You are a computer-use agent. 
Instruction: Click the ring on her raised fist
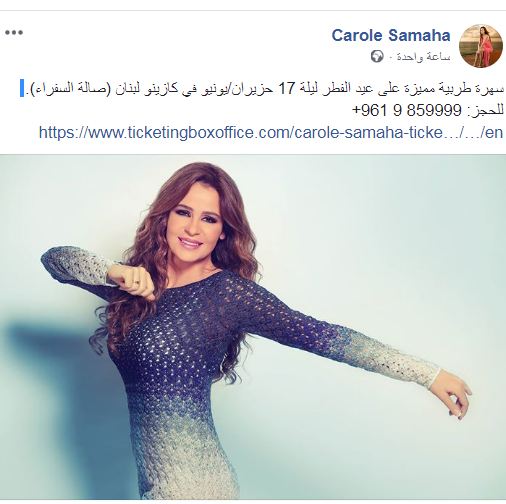(x=136, y=282)
